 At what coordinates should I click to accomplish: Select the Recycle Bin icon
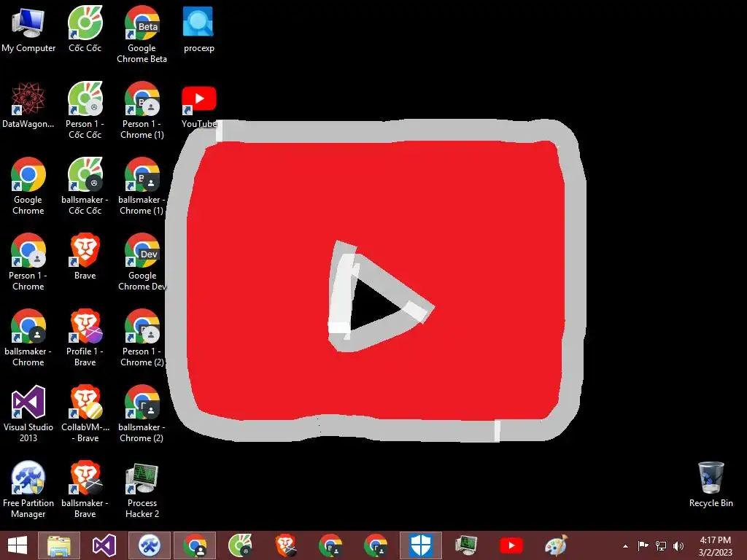click(x=711, y=484)
